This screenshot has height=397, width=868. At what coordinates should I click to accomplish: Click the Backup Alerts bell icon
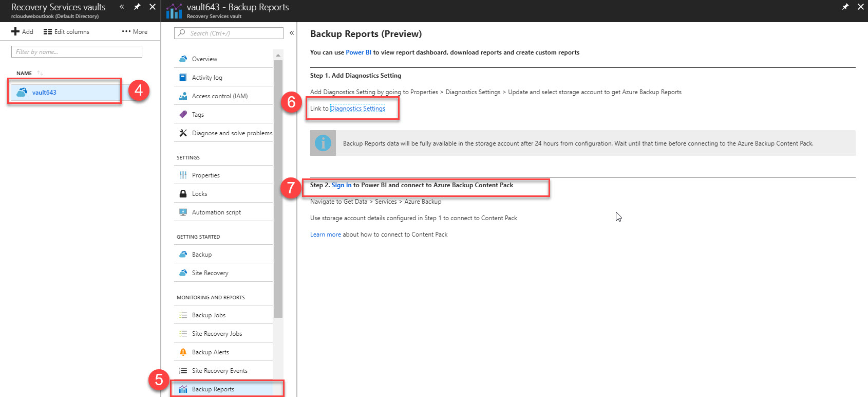click(183, 352)
